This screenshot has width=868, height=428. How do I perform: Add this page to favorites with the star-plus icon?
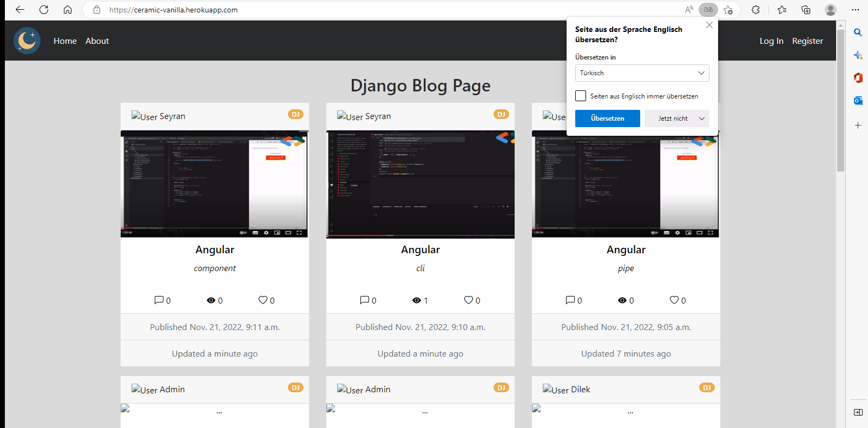pyautogui.click(x=728, y=10)
